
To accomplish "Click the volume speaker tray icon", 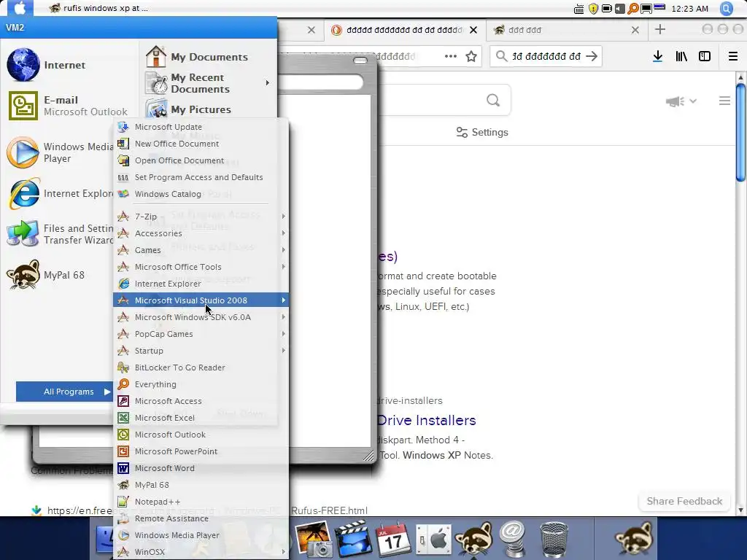I will 620,9.
